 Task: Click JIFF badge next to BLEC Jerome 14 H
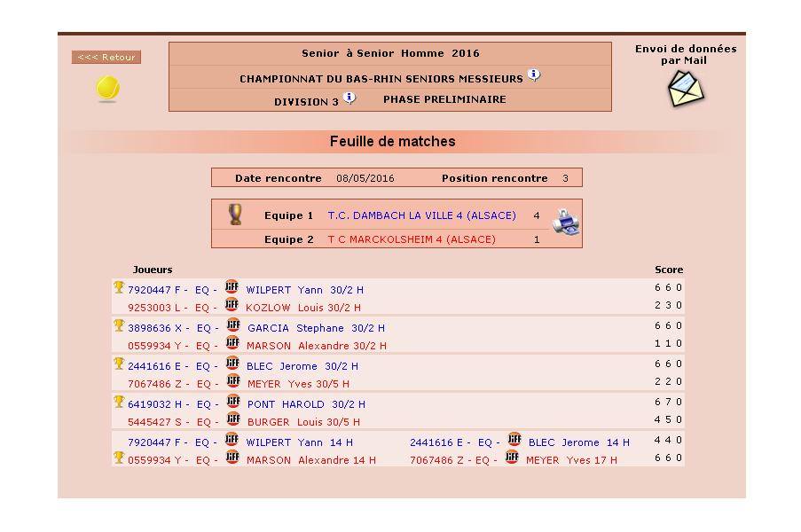[x=514, y=439]
